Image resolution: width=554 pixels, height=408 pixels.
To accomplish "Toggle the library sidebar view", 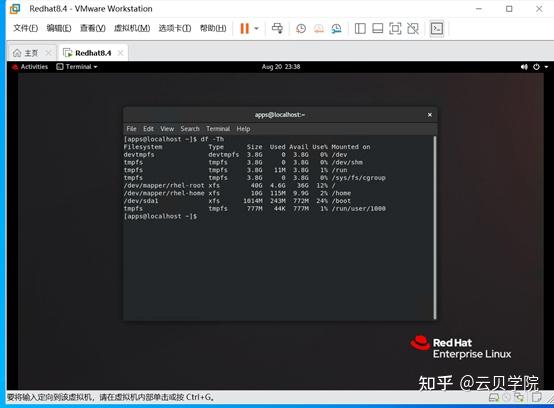I will pyautogui.click(x=360, y=29).
